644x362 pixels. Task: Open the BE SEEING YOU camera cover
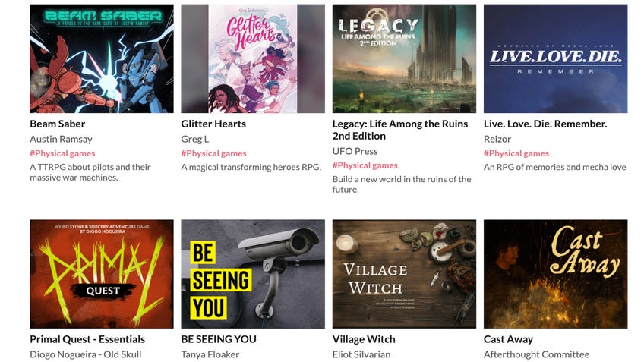pyautogui.click(x=253, y=274)
